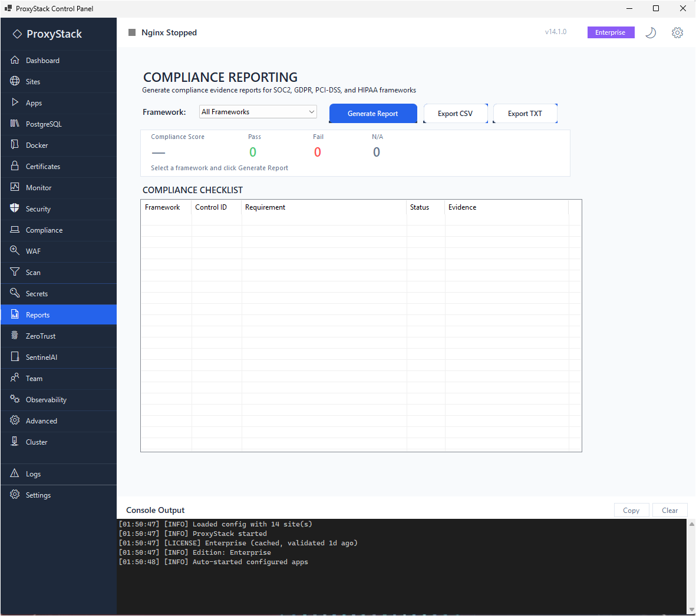696x616 pixels.
Task: Open the Cluster section
Action: (36, 442)
